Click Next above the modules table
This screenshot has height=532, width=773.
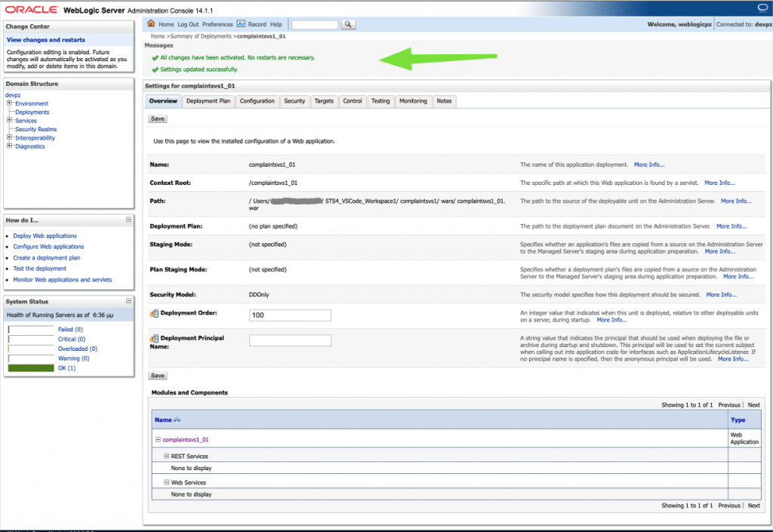[x=754, y=405]
